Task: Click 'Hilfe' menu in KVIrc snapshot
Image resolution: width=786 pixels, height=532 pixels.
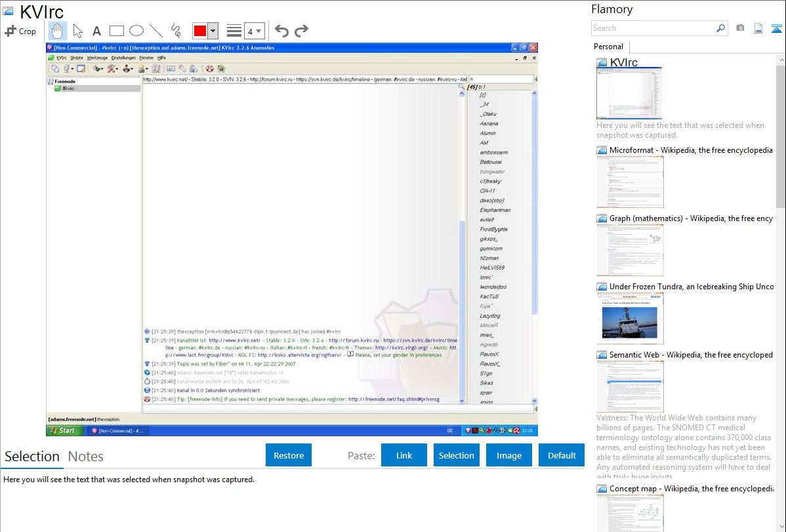Action: coord(161,58)
